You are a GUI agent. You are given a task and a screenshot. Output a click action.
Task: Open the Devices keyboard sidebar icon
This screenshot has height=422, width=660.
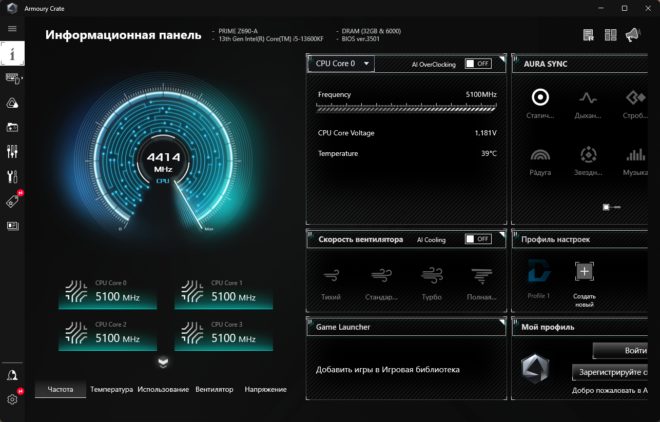[13, 78]
